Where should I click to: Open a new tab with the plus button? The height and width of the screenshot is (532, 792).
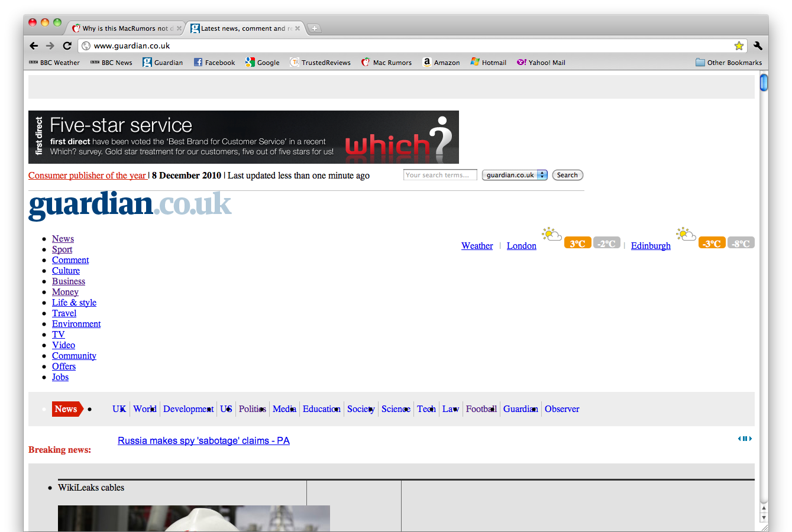315,28
